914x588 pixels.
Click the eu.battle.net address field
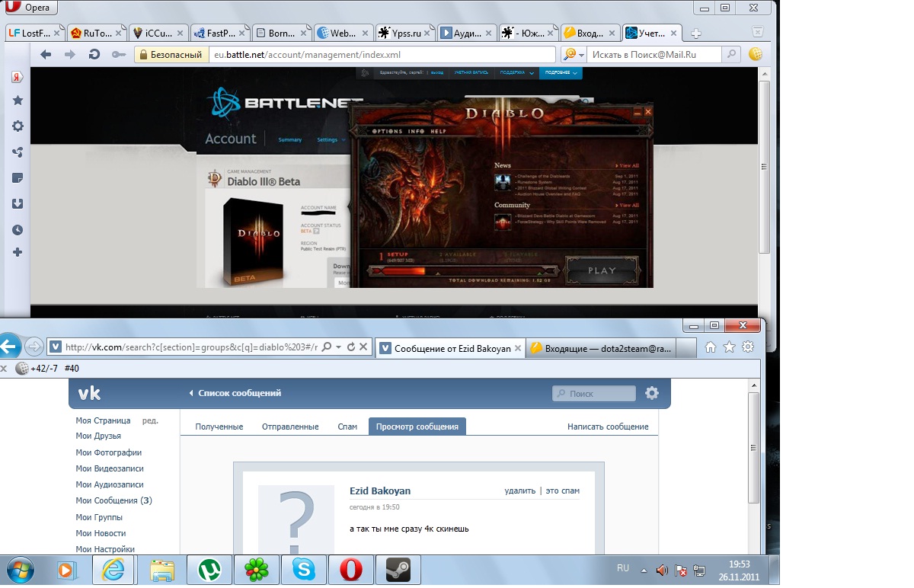coord(383,55)
